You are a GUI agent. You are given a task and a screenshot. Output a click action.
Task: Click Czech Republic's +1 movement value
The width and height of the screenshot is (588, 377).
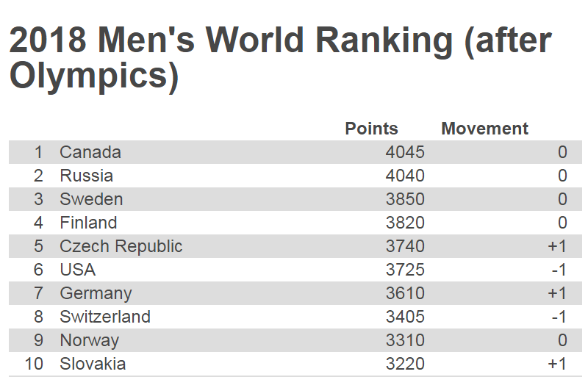coord(557,246)
